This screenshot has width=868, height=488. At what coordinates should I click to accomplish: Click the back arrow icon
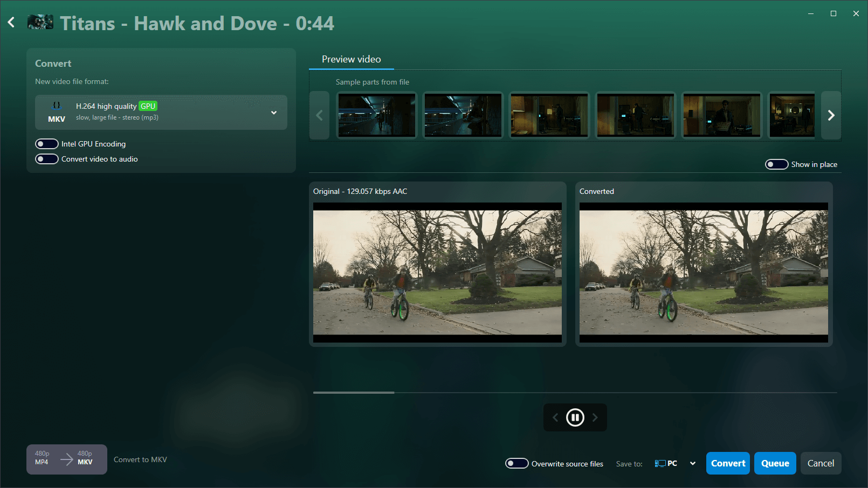tap(11, 23)
